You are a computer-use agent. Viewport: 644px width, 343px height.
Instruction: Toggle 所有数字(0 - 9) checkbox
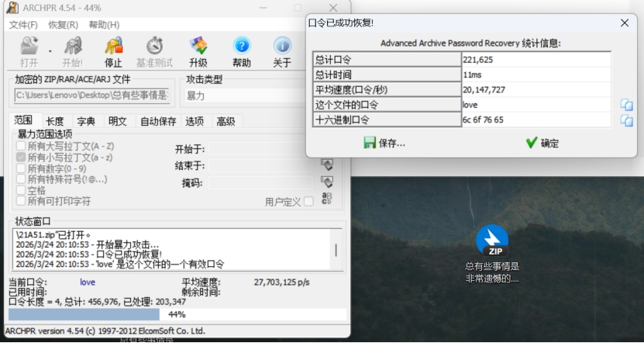20,168
